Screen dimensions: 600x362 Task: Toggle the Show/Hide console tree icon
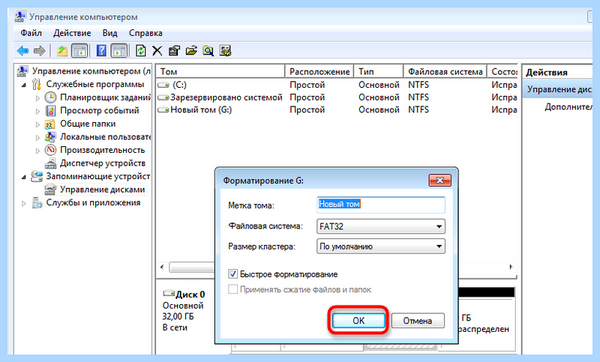click(80, 51)
